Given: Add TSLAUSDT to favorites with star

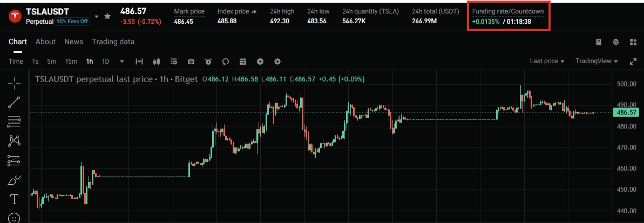Looking at the screenshot, I should point(107,16).
